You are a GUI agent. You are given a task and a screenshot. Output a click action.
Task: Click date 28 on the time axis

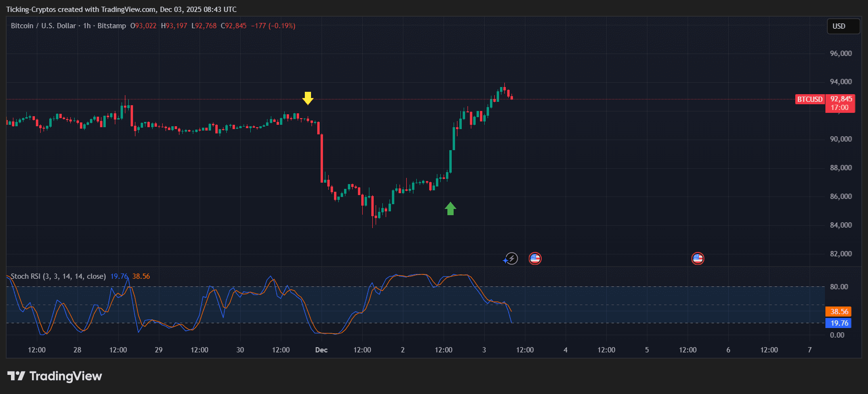pos(78,350)
